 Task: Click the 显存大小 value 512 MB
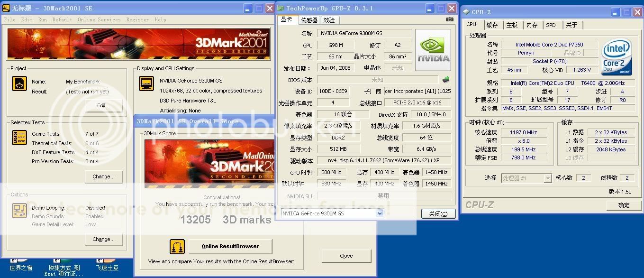(338, 149)
